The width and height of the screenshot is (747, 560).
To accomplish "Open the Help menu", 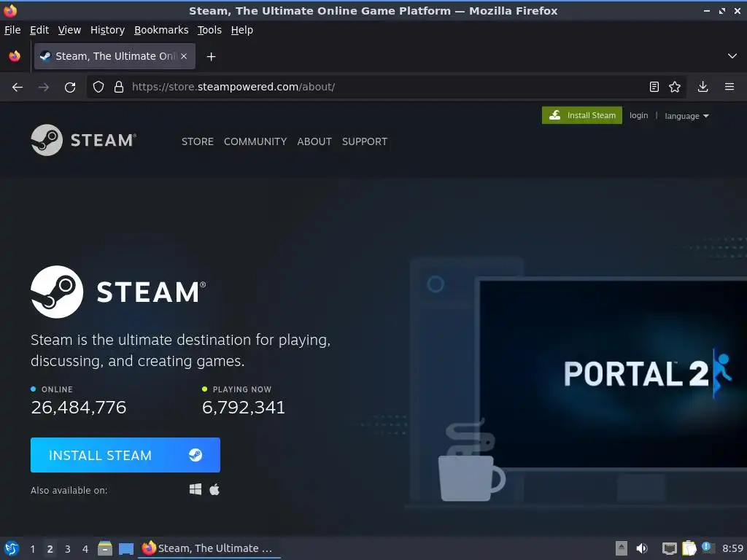I will click(242, 30).
